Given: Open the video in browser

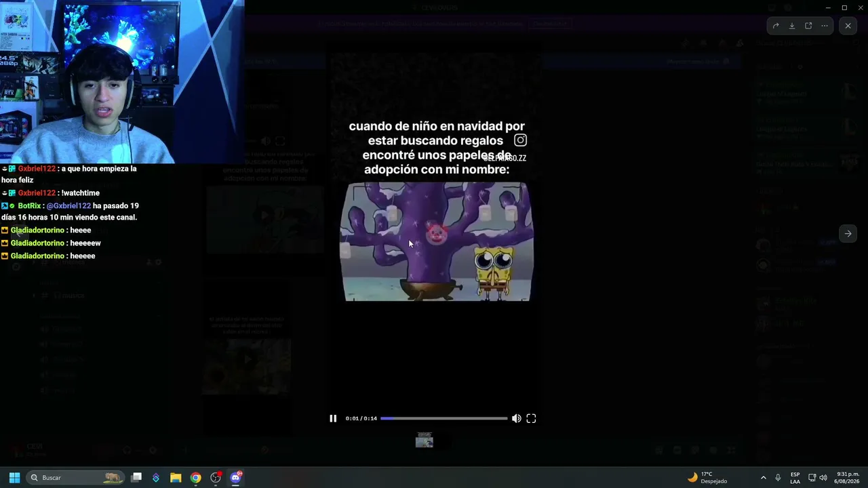Looking at the screenshot, I should click(x=808, y=26).
